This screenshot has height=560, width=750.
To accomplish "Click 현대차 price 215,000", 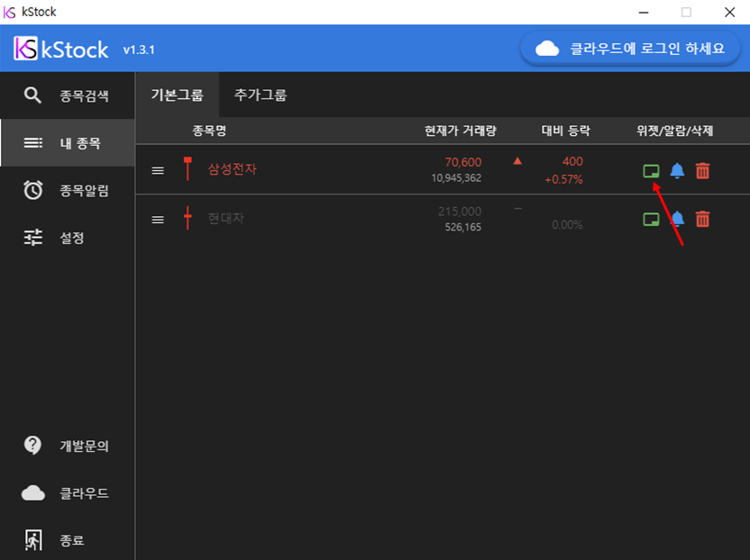I will (x=460, y=212).
